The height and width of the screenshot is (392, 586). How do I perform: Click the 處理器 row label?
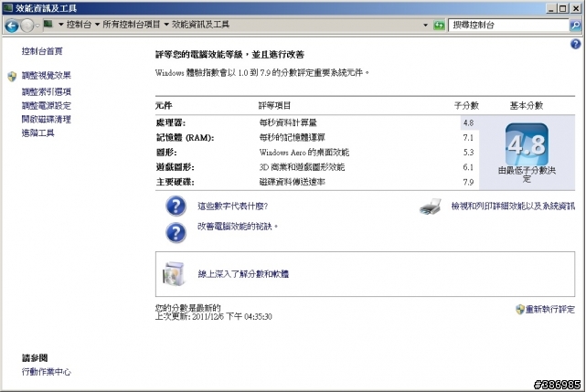point(171,122)
